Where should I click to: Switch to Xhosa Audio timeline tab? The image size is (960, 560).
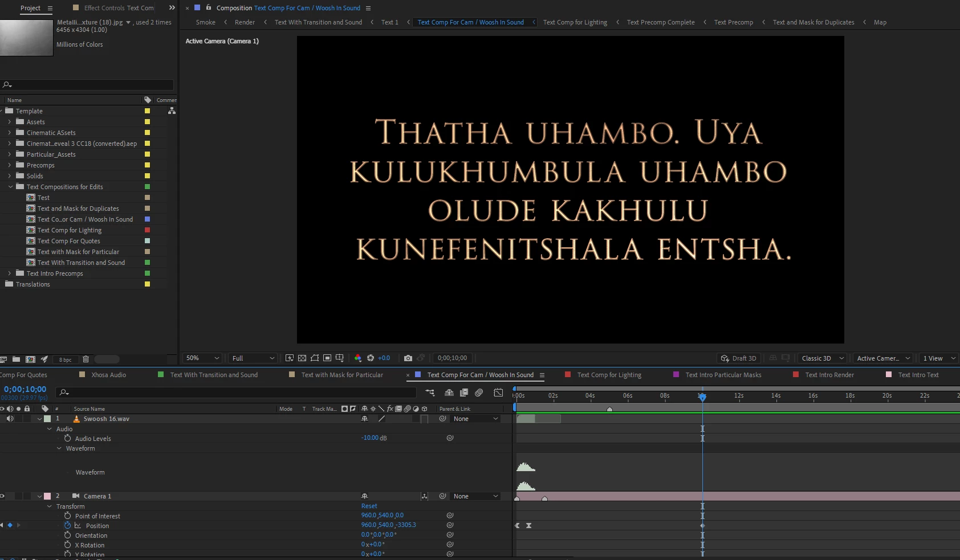(108, 375)
